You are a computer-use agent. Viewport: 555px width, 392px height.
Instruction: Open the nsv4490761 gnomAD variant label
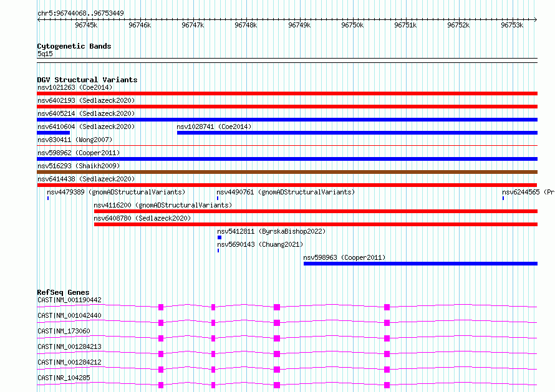(286, 192)
